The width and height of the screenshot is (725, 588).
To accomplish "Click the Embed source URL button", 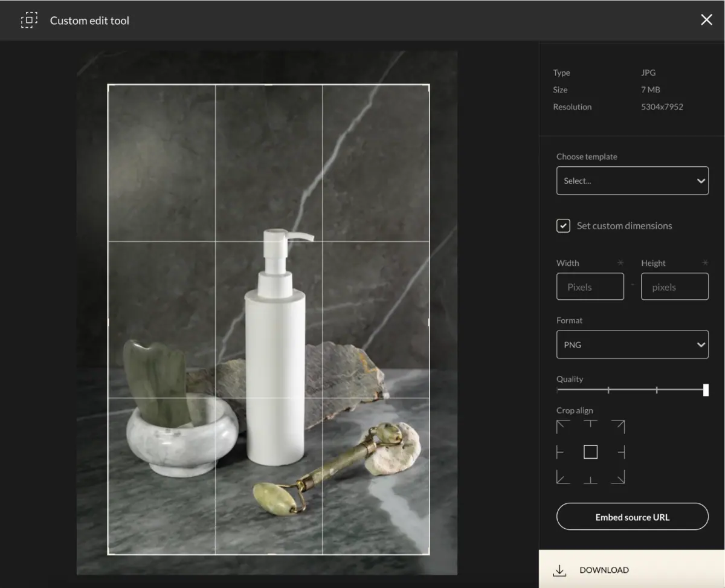I will coord(632,517).
